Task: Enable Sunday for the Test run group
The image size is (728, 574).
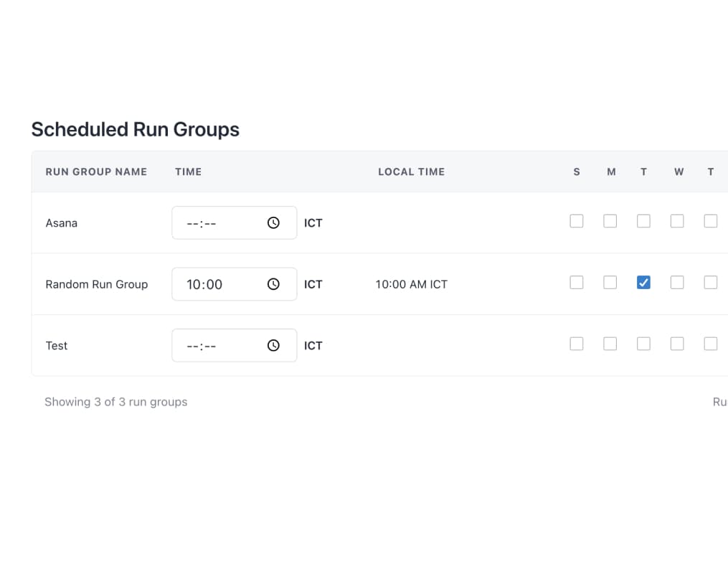Action: (x=577, y=344)
